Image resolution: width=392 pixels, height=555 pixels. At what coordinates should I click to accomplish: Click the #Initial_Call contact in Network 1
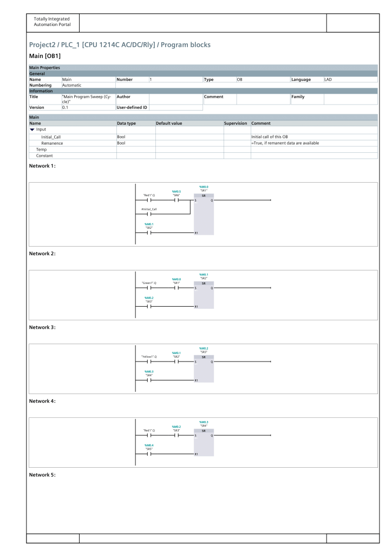pos(148,214)
